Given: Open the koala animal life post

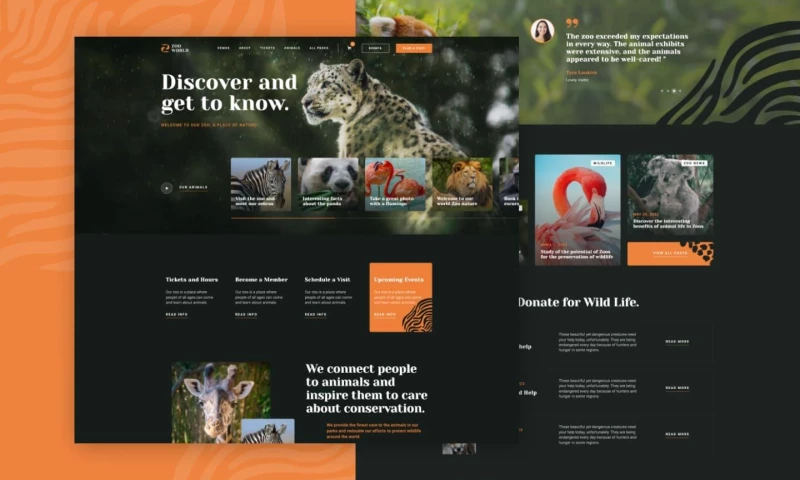Looking at the screenshot, I should click(x=670, y=194).
